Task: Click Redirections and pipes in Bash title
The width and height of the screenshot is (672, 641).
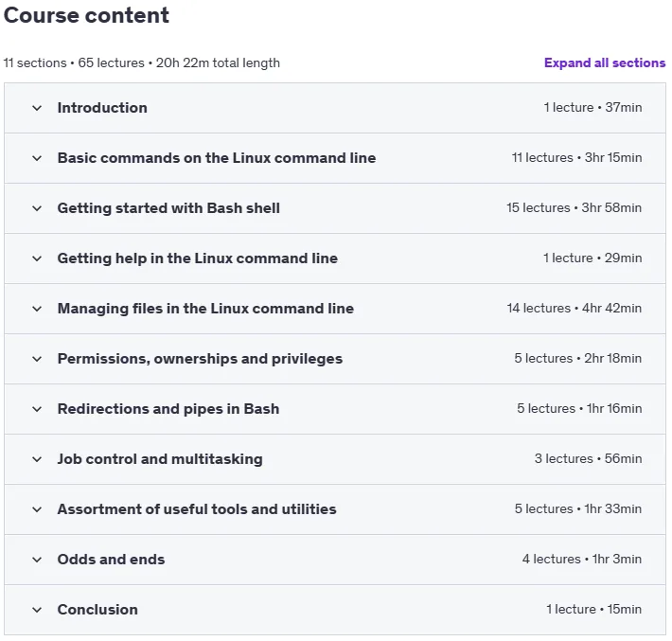Action: point(168,409)
